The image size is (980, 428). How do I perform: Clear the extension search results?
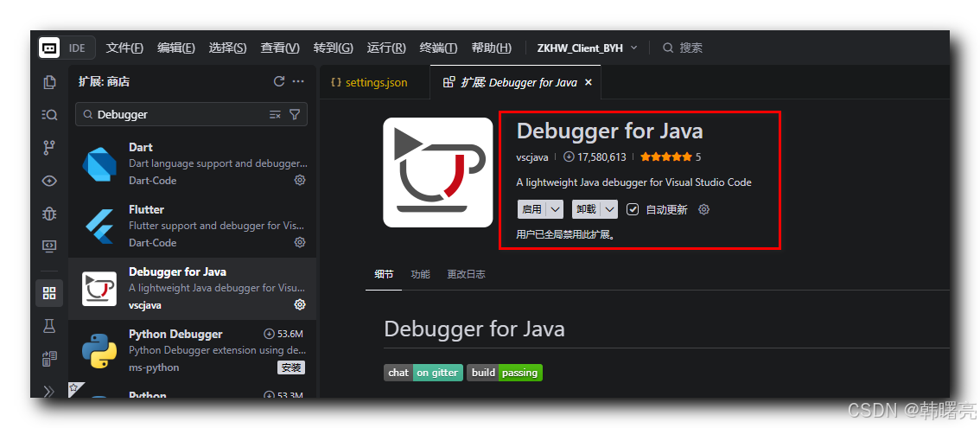point(275,114)
